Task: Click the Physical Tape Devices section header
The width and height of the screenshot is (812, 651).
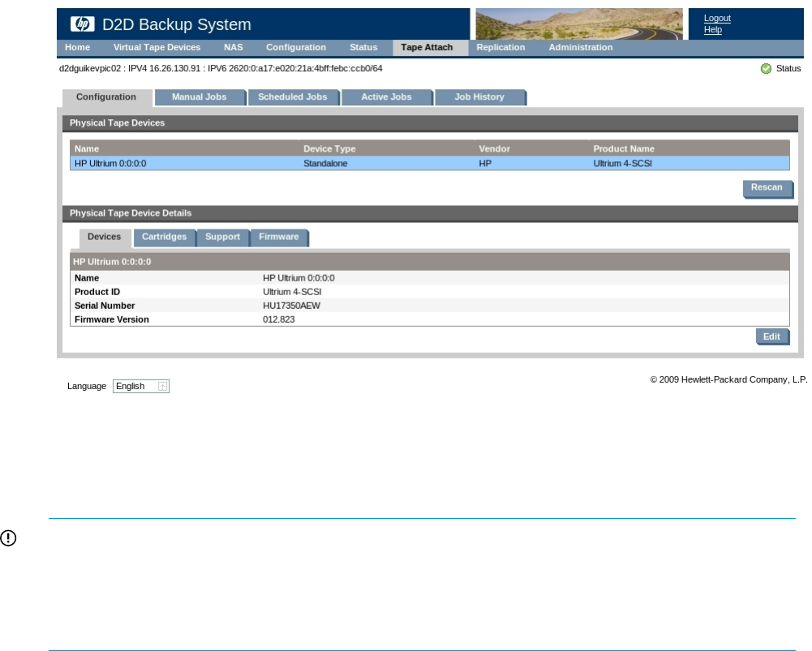Action: pos(430,123)
